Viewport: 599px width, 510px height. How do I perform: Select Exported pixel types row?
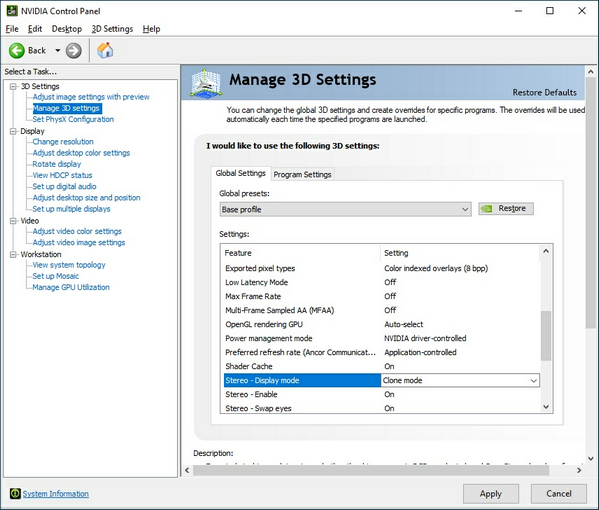[x=381, y=268]
